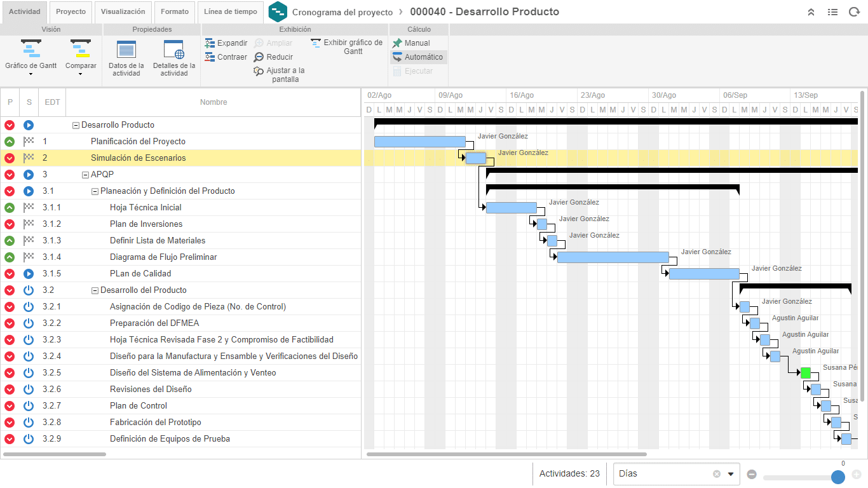
Task: Click the task list horizontal scrollbar
Action: tap(55, 454)
